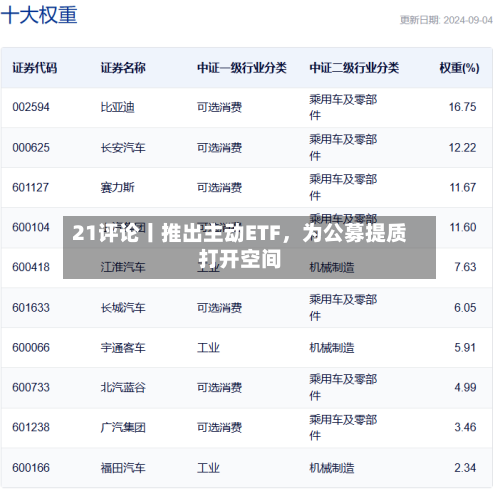The width and height of the screenshot is (500, 496).
Task: Click stock name 比亚迪
Action: point(117,107)
